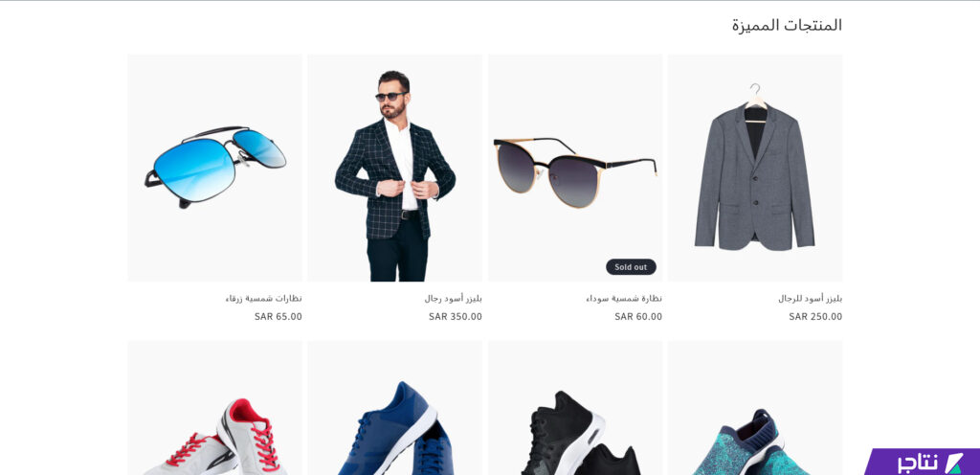This screenshot has width=980, height=475.
Task: Open the نظارات شمسية زرقاء product title link
Action: 264,299
